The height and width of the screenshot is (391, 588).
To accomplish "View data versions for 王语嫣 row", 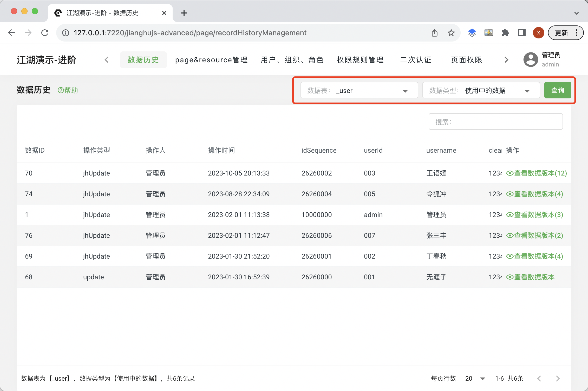I will coord(537,173).
